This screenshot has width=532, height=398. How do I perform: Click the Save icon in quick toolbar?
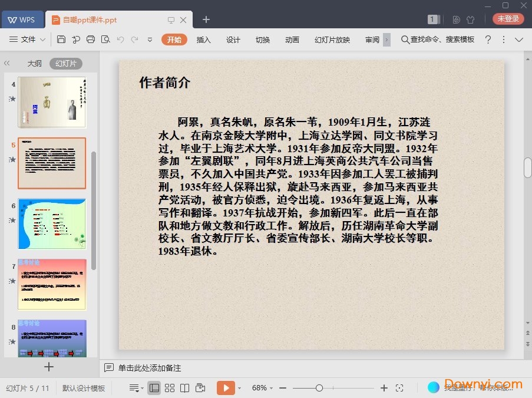(x=61, y=40)
